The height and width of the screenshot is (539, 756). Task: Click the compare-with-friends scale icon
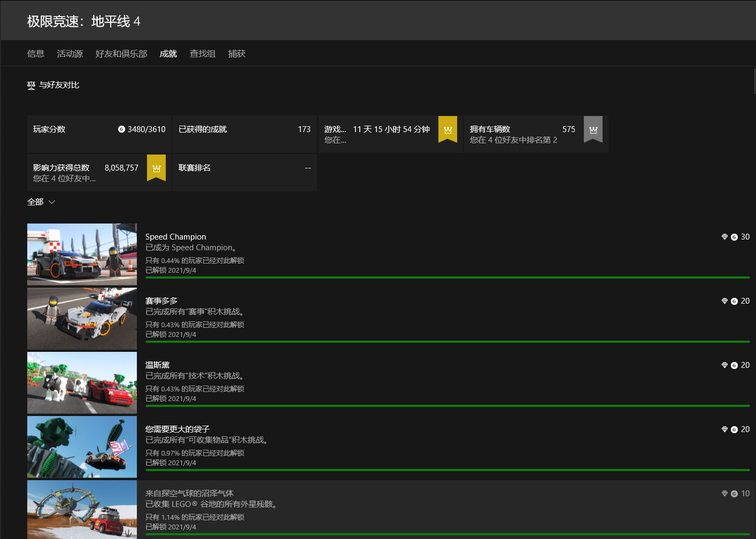(31, 85)
